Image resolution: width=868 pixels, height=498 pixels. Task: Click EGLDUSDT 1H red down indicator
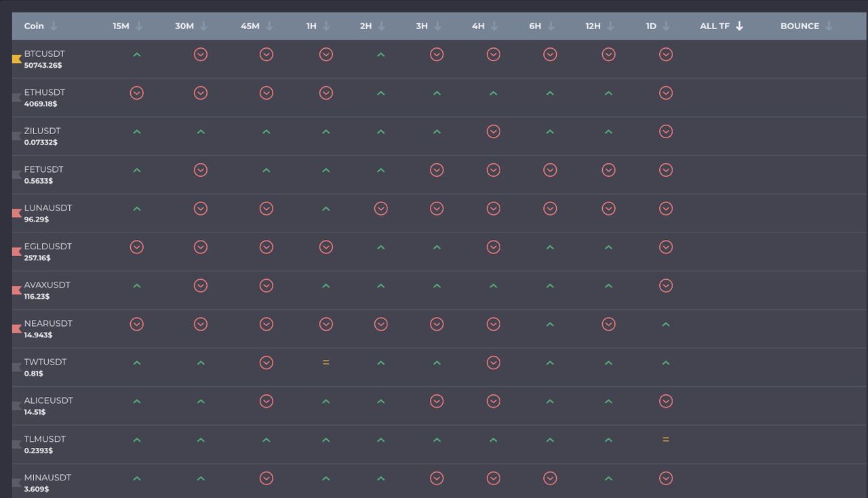pos(326,247)
